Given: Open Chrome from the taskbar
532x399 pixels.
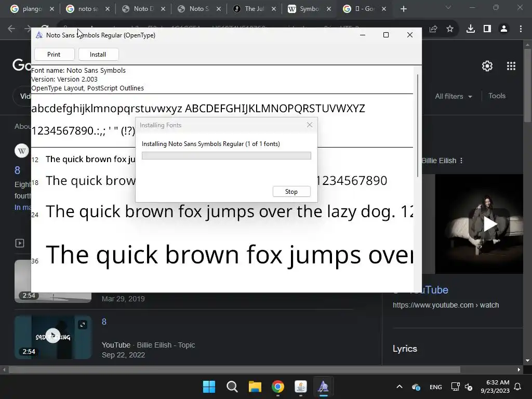Looking at the screenshot, I should coord(278,387).
